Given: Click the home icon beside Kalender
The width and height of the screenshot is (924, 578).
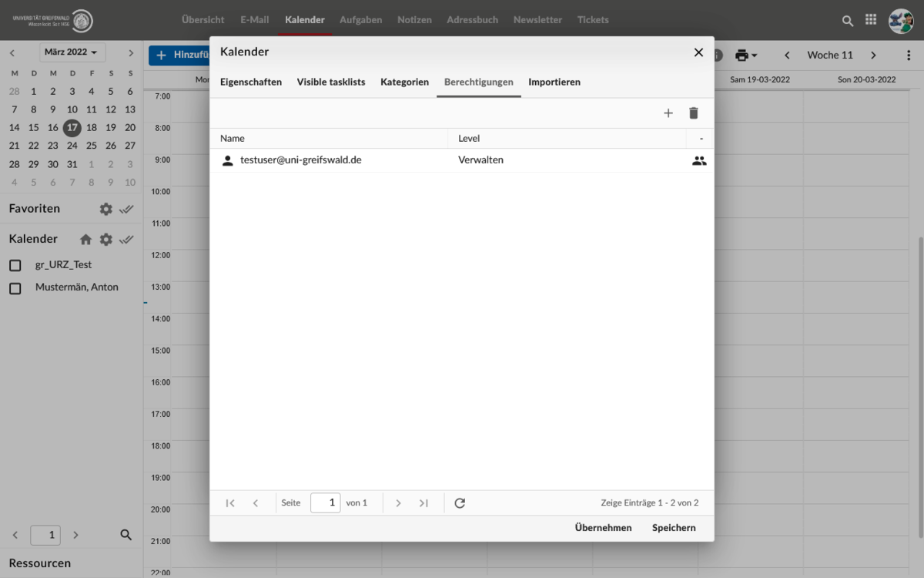Looking at the screenshot, I should point(85,240).
